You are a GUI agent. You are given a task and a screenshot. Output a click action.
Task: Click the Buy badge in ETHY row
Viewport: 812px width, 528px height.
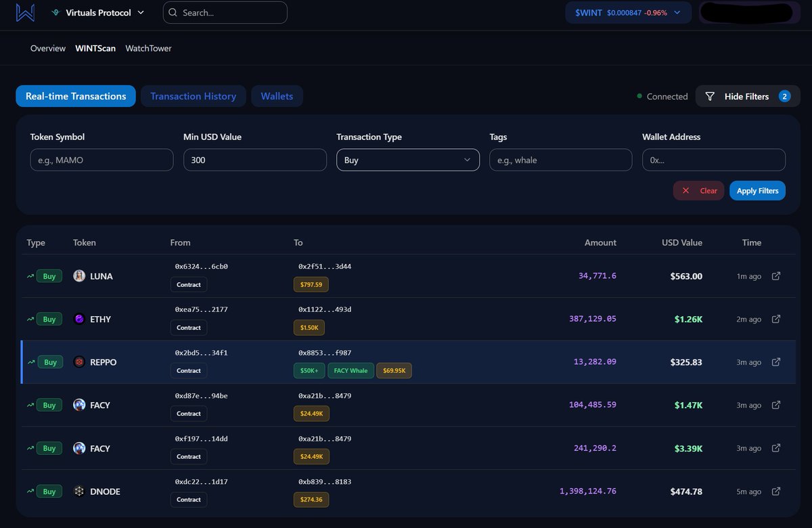click(49, 319)
